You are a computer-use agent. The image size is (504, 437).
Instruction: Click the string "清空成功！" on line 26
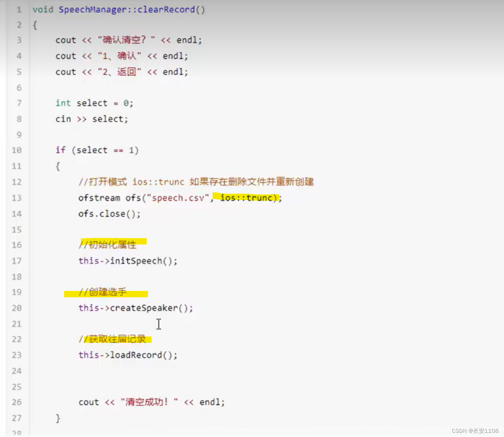pyautogui.click(x=149, y=402)
